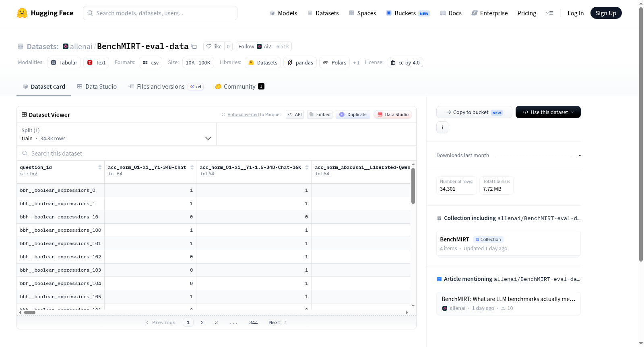The image size is (644, 347).
Task: Open Enterprise page
Action: click(x=489, y=13)
